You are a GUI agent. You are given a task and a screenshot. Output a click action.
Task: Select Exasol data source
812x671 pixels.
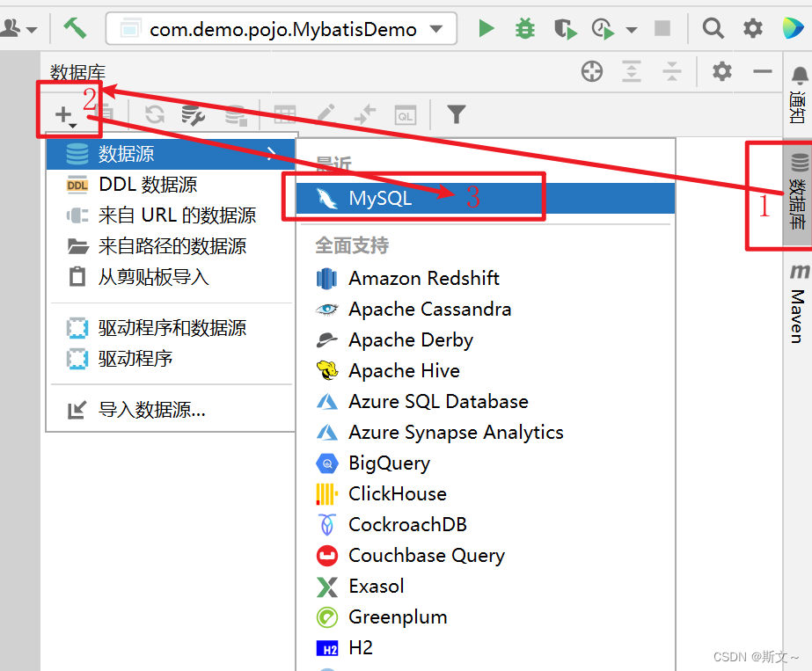coord(486,586)
